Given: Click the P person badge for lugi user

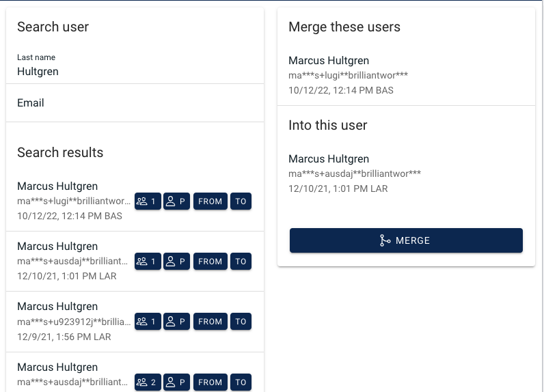Looking at the screenshot, I should (x=176, y=201).
